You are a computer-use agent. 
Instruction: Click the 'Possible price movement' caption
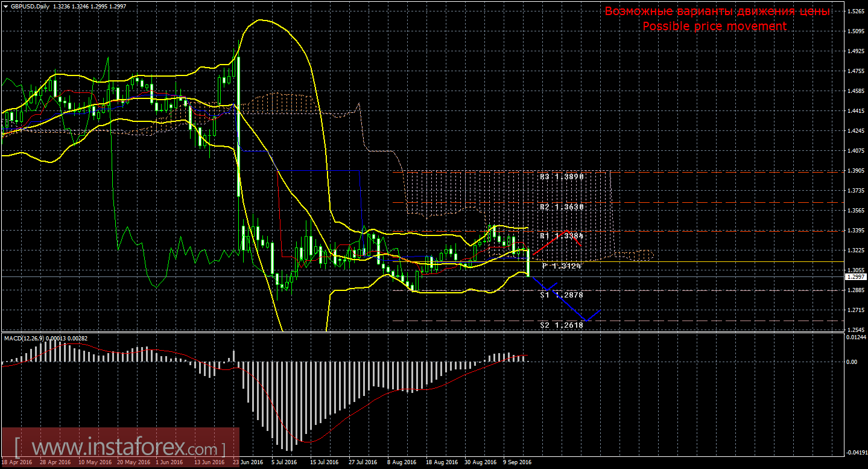[x=715, y=26]
